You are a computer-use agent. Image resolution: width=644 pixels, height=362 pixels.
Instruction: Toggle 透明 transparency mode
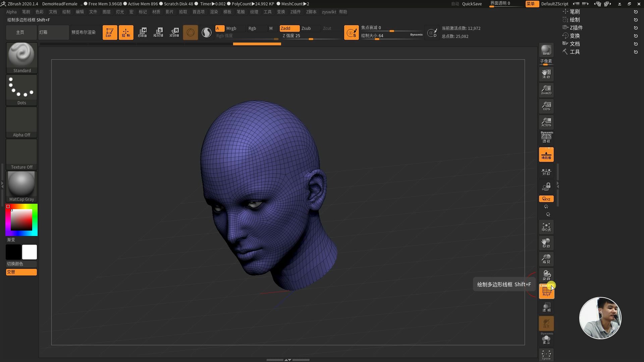pos(546,307)
